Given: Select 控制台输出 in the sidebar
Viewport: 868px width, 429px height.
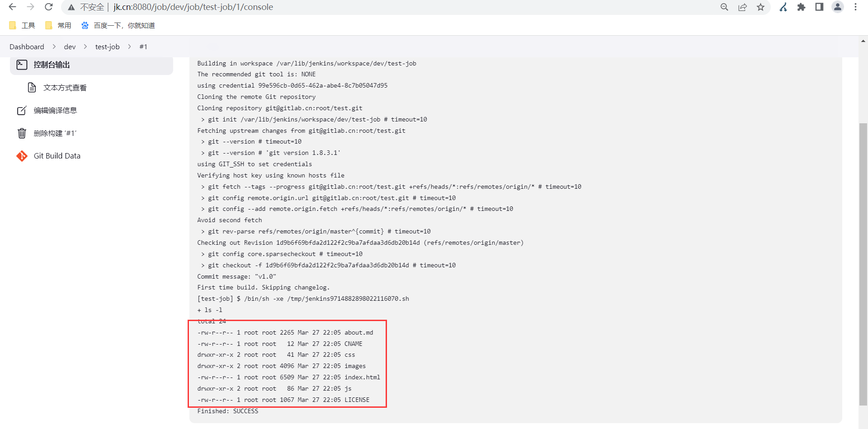Looking at the screenshot, I should click(91, 65).
